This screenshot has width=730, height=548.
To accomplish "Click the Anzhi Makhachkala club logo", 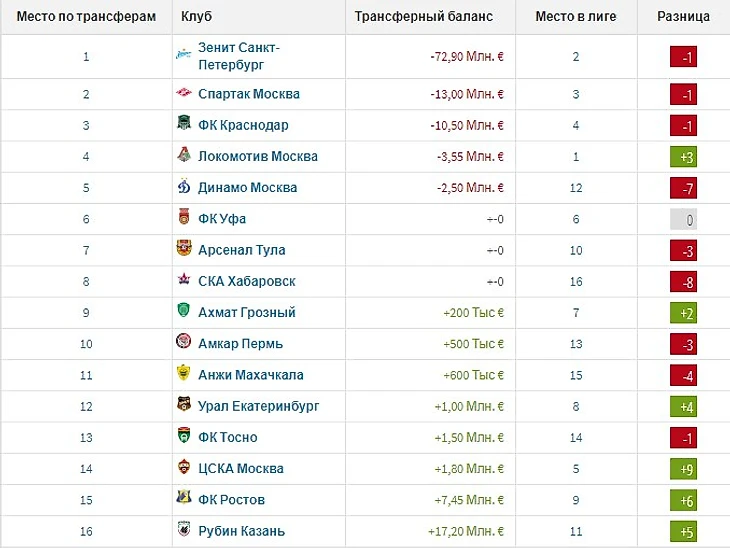I will [x=184, y=374].
